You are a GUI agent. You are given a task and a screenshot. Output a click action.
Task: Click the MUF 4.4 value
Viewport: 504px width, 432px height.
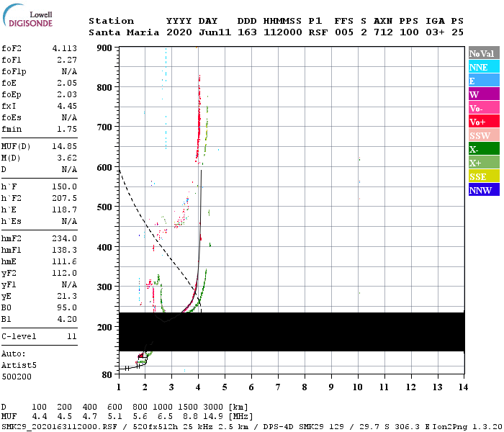click(40, 417)
